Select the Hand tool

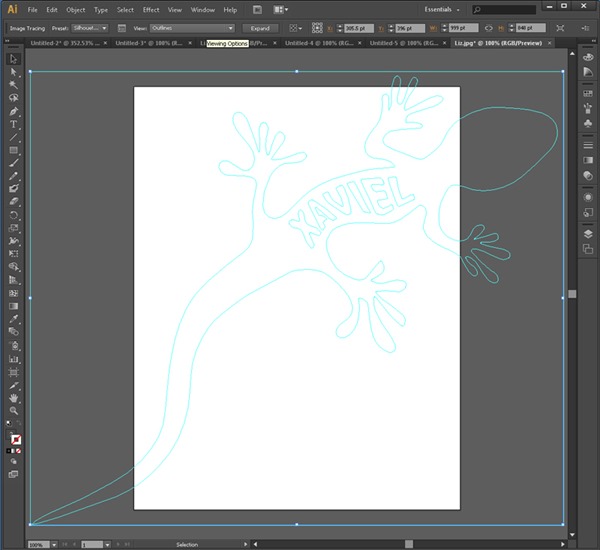(x=13, y=398)
